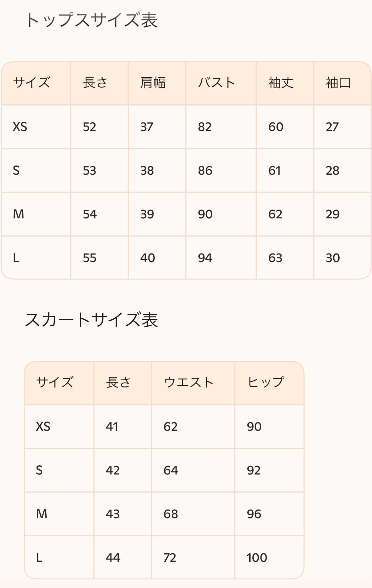This screenshot has width=372, height=588.
Task: Click sleeve length value 63
Action: tap(275, 258)
